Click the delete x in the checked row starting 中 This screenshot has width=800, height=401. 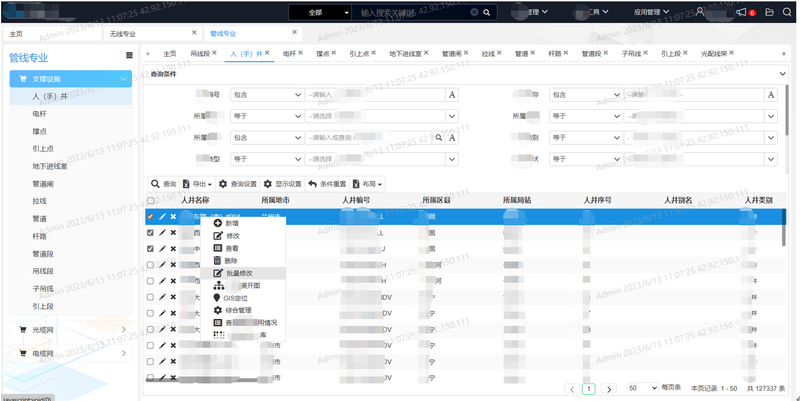173,249
